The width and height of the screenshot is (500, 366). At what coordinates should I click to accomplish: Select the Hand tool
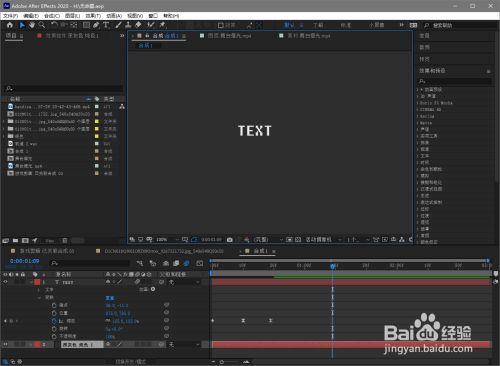pyautogui.click(x=32, y=25)
